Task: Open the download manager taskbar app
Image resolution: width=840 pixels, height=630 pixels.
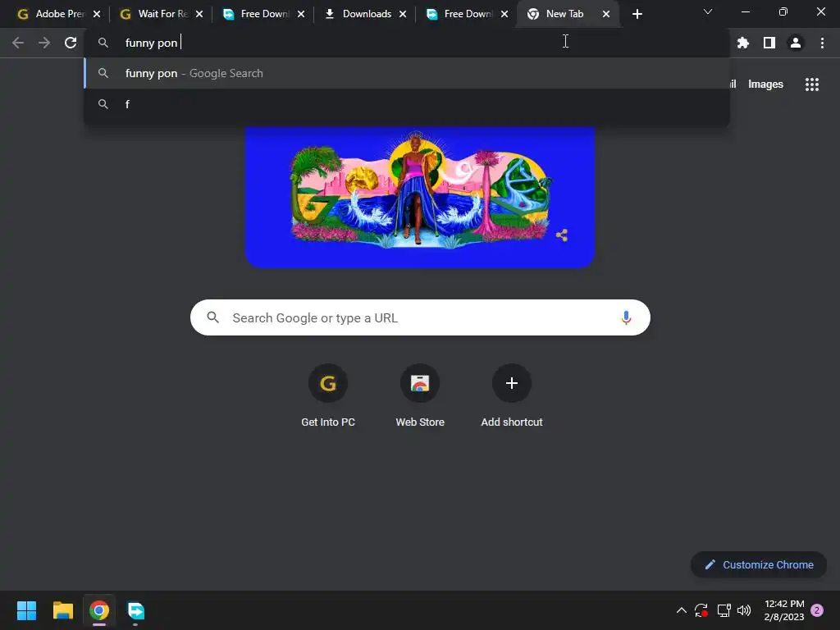Action: pyautogui.click(x=135, y=610)
